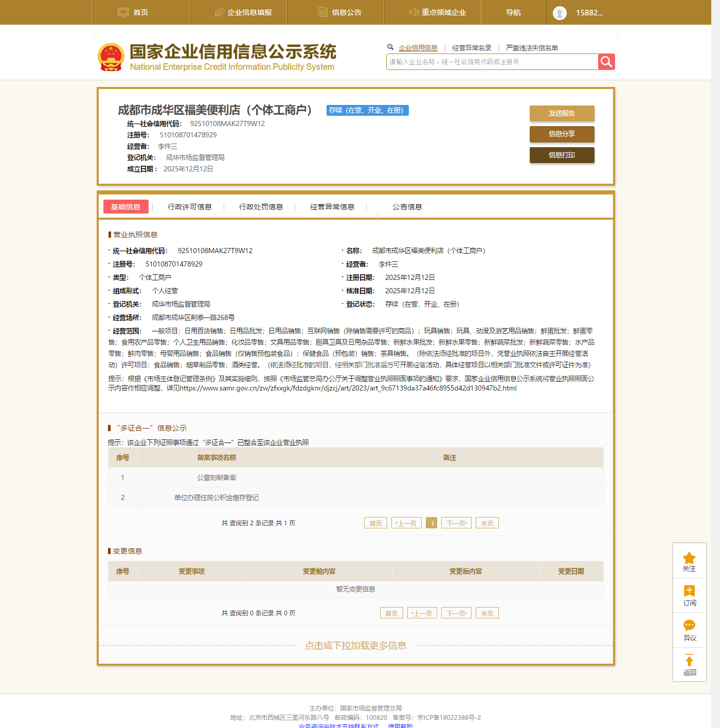Click the user avatar icon in the top bar
The image size is (720, 728).
(x=560, y=13)
